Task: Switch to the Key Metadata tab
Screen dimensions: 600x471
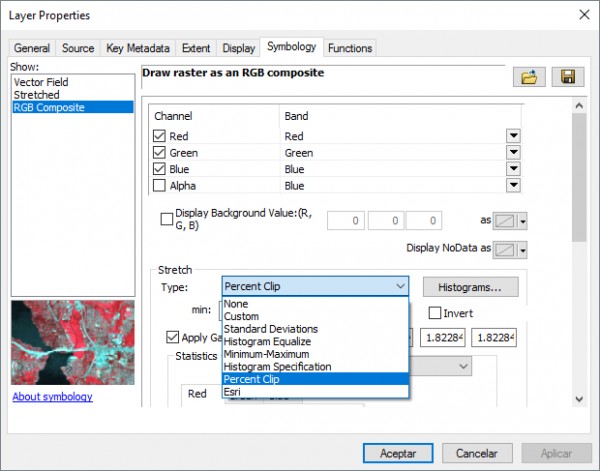Action: 139,48
